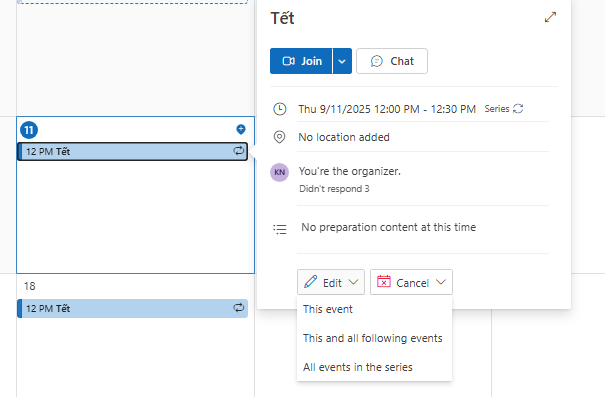The height and width of the screenshot is (397, 605).
Task: Click the Join meeting button
Action: (301, 61)
